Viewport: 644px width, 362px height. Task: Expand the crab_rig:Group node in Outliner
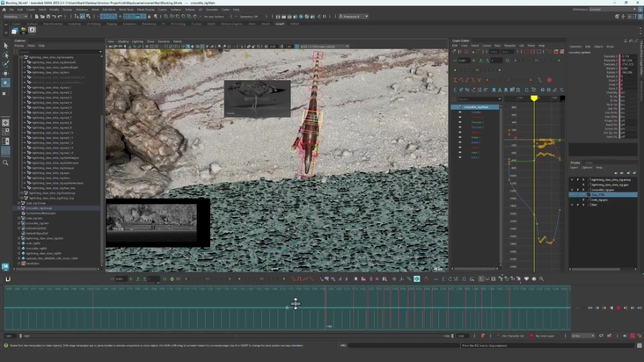18,203
